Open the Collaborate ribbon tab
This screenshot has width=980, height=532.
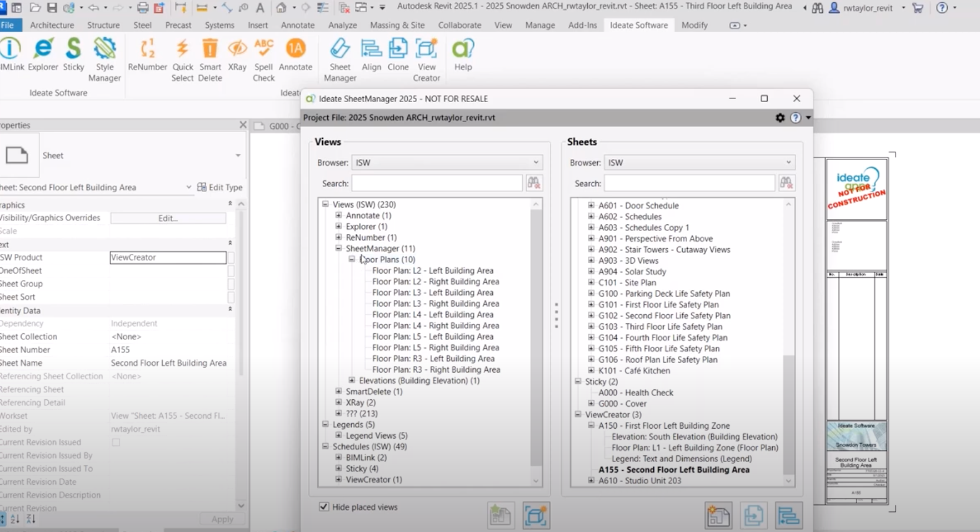459,25
